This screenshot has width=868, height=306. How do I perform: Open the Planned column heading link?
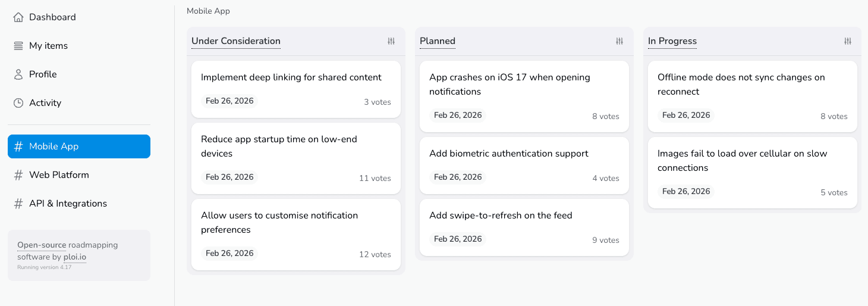pos(438,41)
